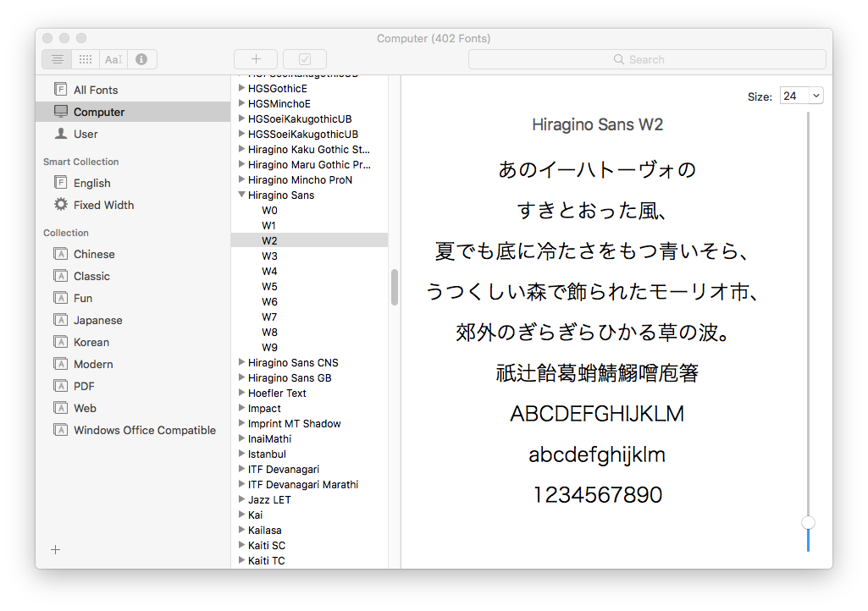The image size is (868, 611).
Task: Toggle enable/disable font checkmark button
Action: coord(305,59)
